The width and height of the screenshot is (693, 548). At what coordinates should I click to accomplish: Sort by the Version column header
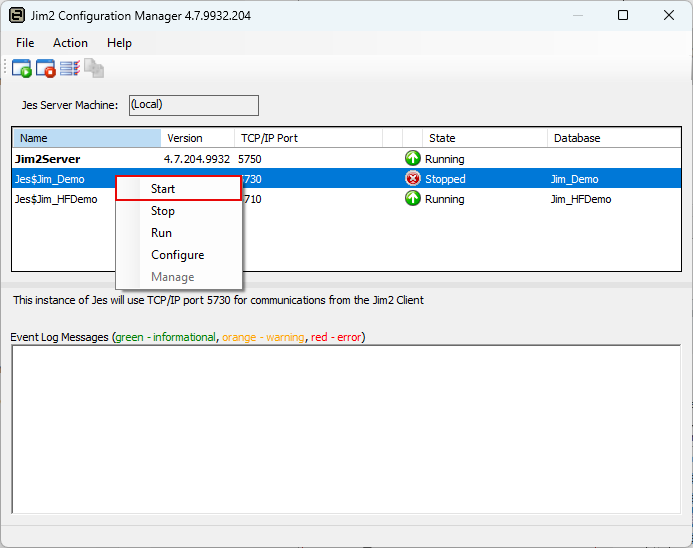(198, 138)
